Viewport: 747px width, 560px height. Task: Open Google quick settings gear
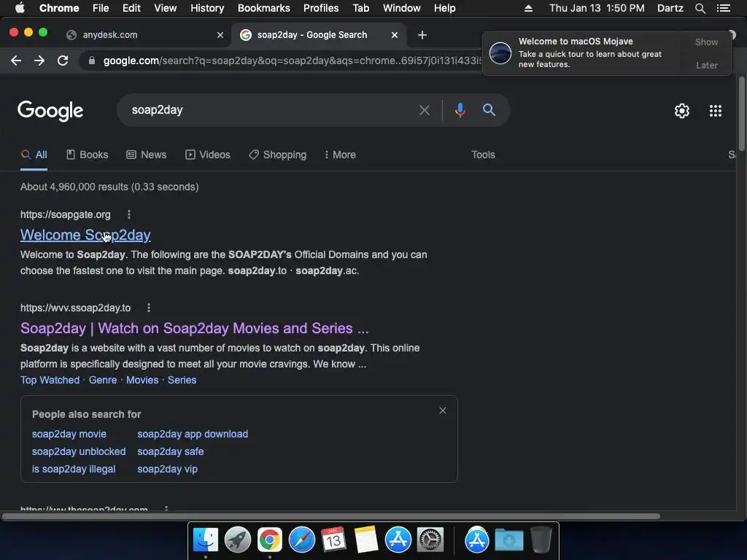click(682, 111)
